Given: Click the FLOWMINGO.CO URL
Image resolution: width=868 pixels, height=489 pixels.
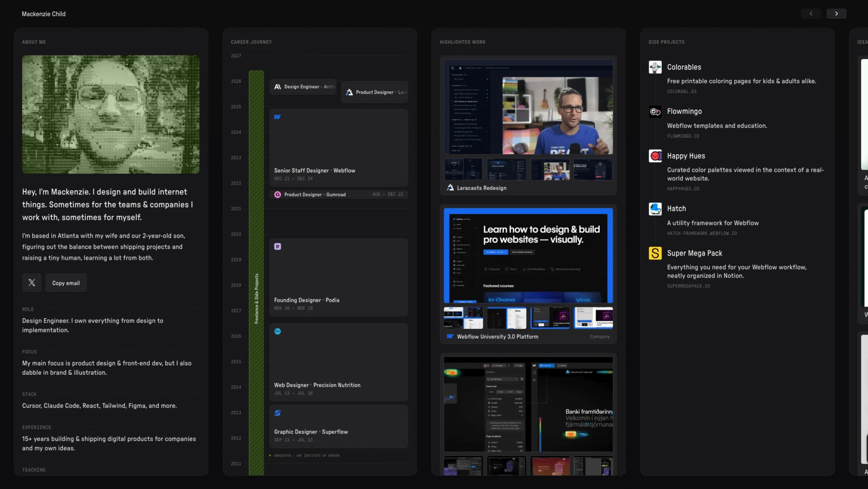Looking at the screenshot, I should (683, 136).
